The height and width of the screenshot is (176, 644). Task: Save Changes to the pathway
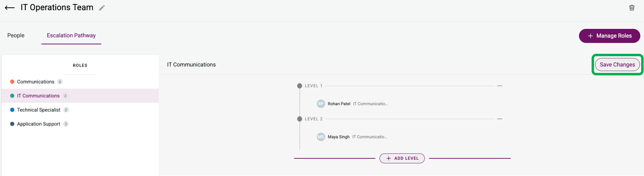pos(617,64)
